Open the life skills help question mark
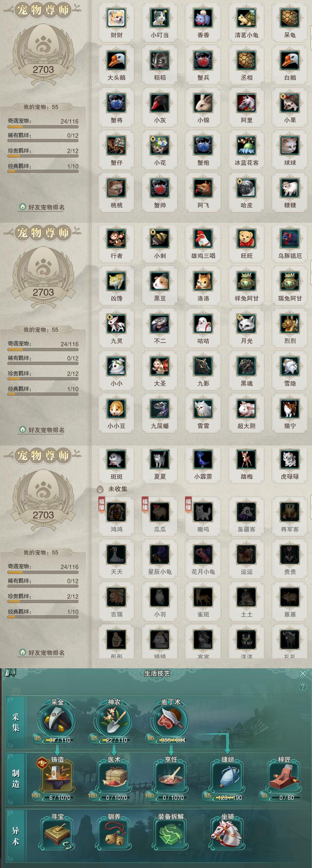 coord(302,687)
